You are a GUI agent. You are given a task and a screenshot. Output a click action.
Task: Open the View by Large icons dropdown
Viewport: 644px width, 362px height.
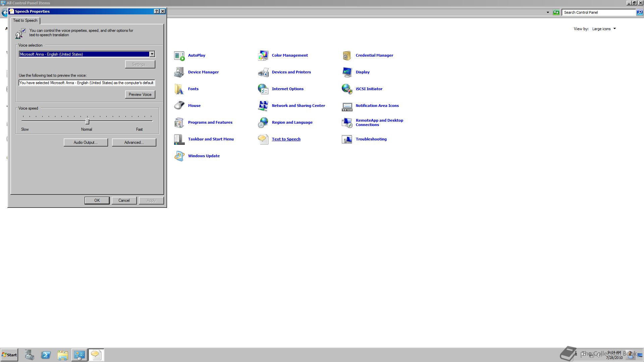[604, 29]
